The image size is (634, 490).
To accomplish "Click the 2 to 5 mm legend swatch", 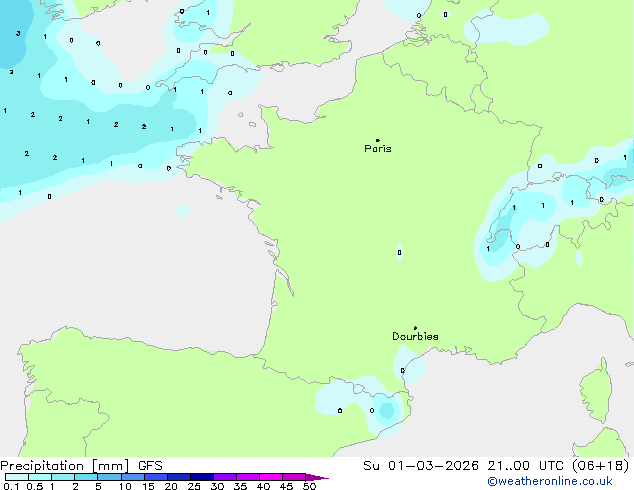I will coord(86,477).
